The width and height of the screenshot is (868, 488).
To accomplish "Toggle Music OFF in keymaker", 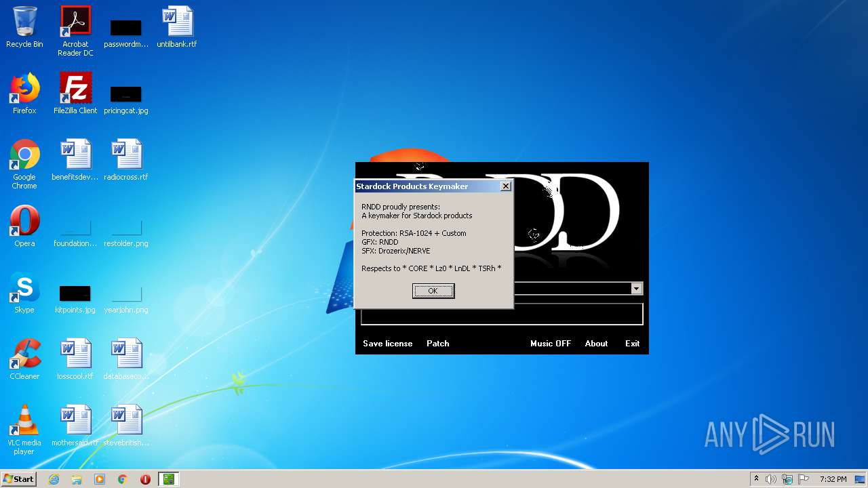I will pos(551,344).
